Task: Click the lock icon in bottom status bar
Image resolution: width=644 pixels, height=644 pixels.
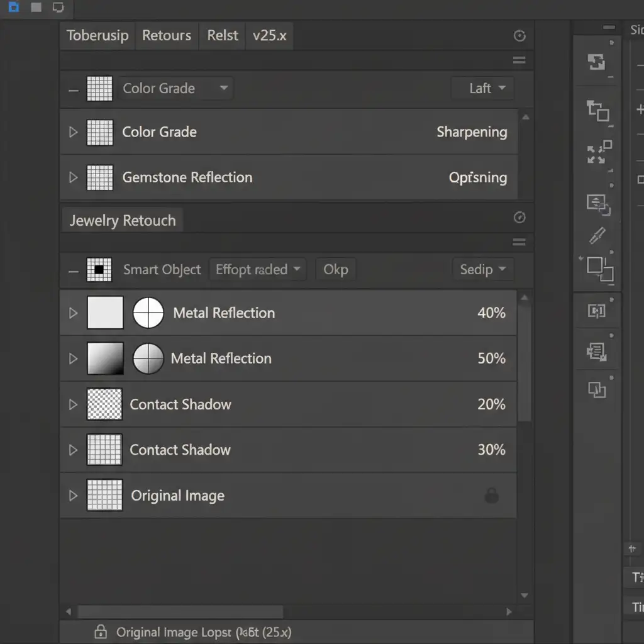Action: click(x=99, y=631)
